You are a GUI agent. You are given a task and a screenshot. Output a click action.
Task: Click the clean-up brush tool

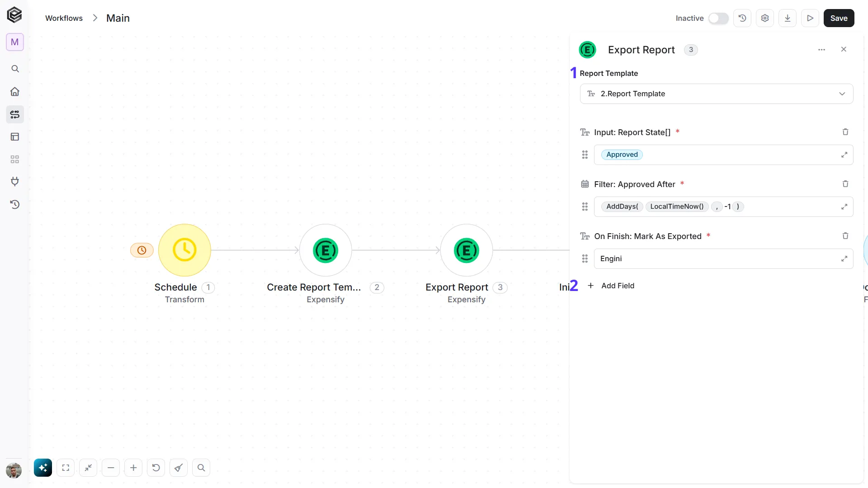pyautogui.click(x=179, y=468)
